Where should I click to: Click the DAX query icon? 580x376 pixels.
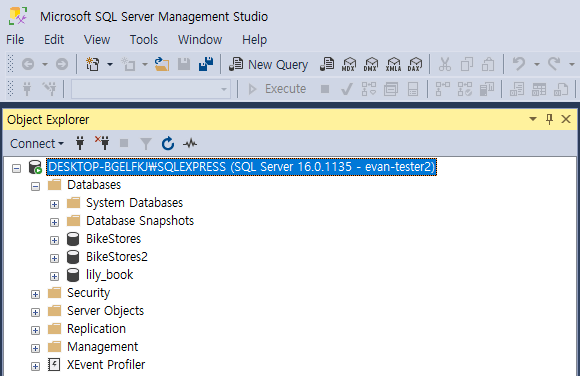click(x=415, y=64)
